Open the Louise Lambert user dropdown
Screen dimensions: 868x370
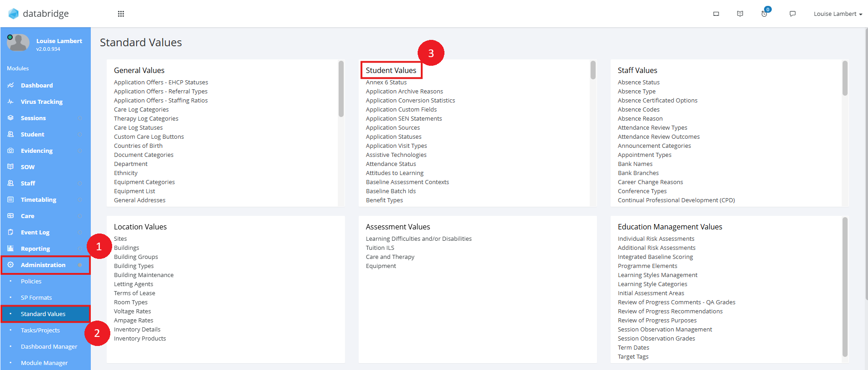point(838,14)
